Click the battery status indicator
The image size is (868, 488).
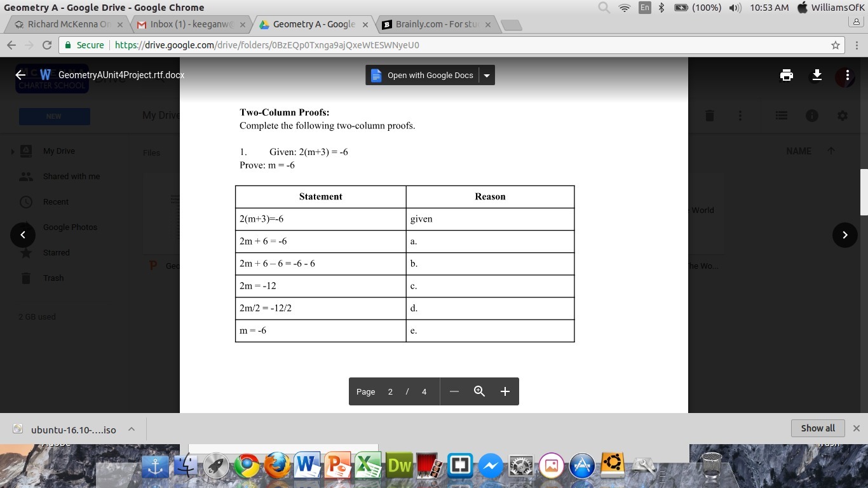pos(698,8)
